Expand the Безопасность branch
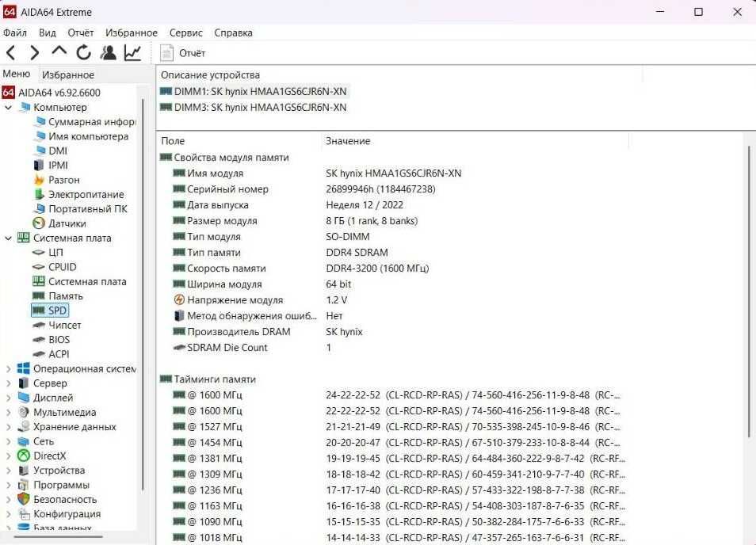Screen dimensions: 756x545 8,500
